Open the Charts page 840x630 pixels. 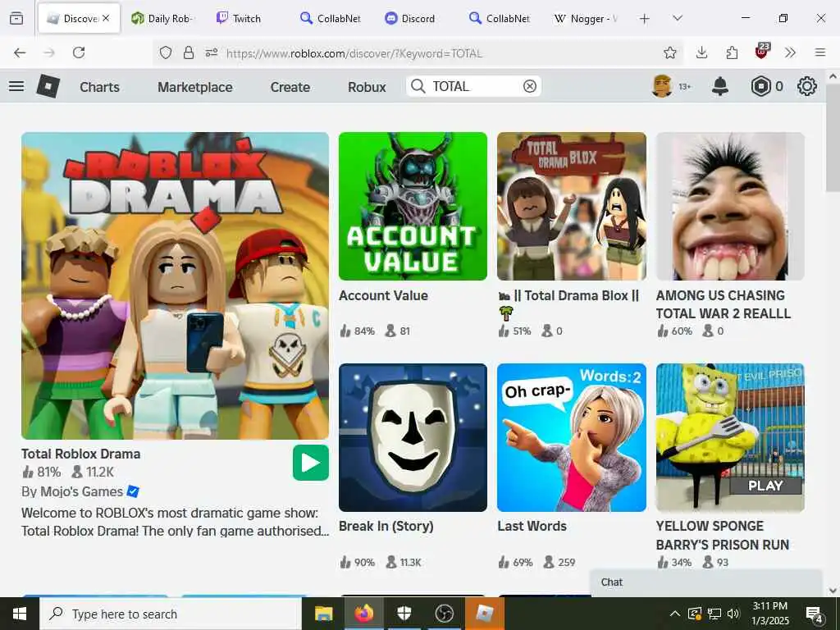tap(99, 87)
